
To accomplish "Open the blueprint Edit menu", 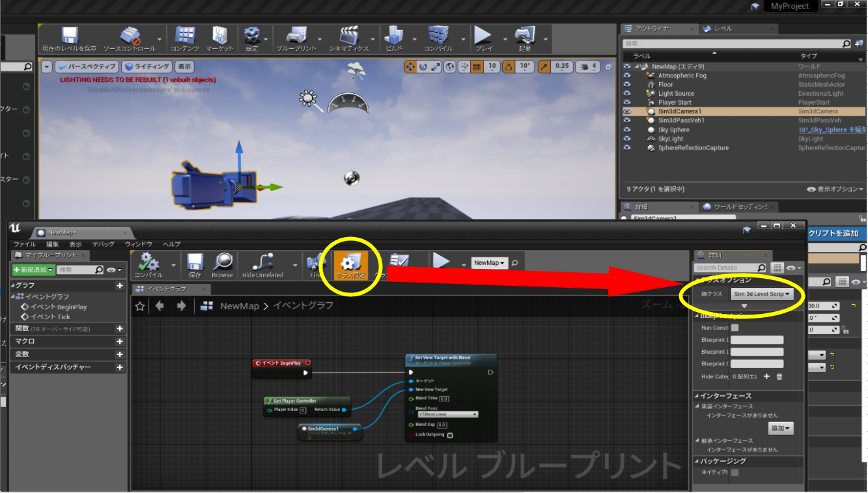I will click(53, 244).
